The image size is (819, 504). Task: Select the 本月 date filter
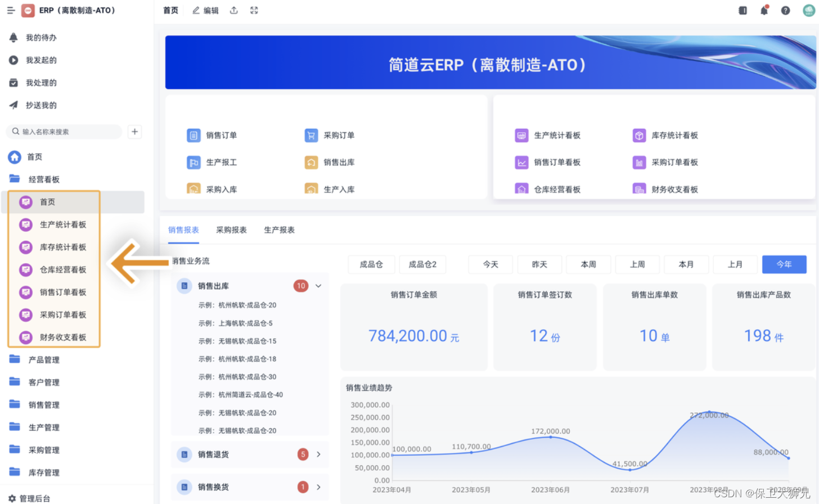click(686, 264)
